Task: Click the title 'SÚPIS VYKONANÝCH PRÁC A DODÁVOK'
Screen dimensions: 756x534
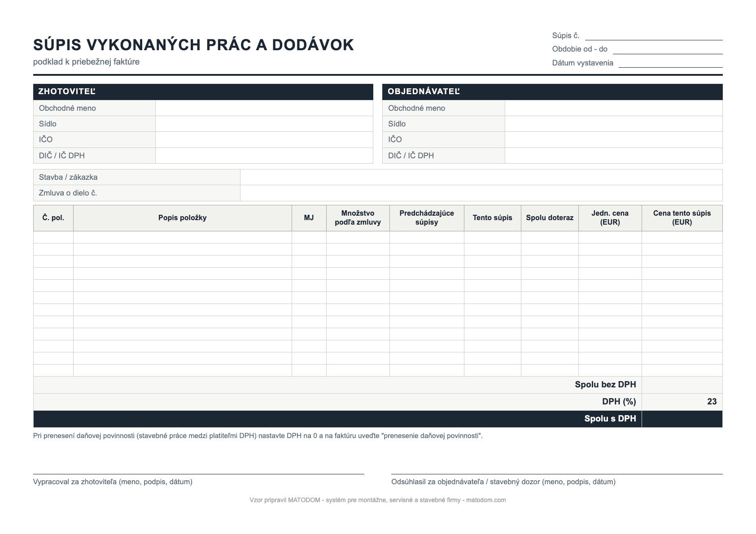Action: pyautogui.click(x=194, y=45)
